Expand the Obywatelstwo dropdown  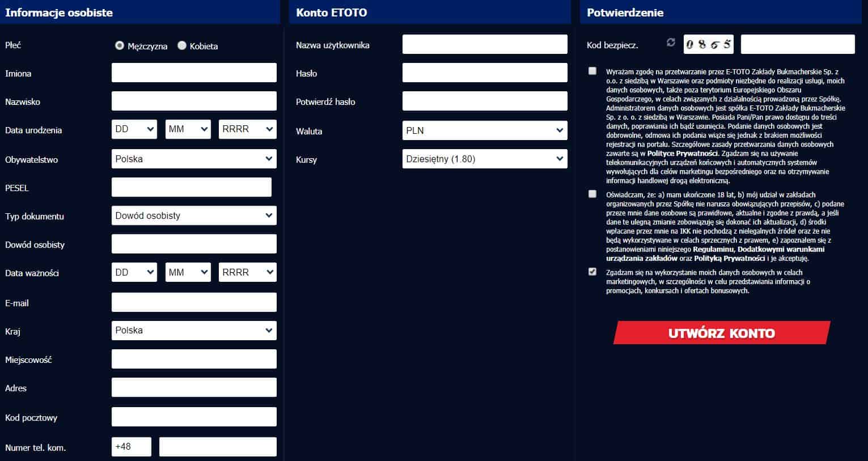194,159
